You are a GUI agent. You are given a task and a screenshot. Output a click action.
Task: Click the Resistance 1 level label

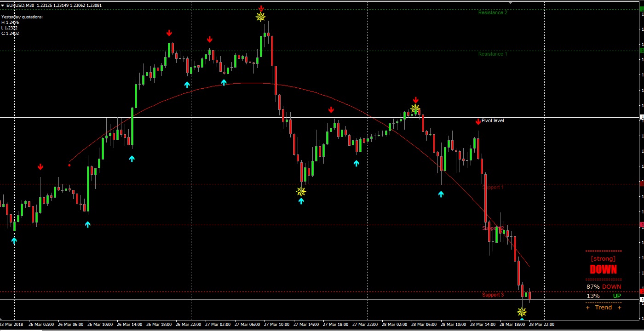pos(493,54)
